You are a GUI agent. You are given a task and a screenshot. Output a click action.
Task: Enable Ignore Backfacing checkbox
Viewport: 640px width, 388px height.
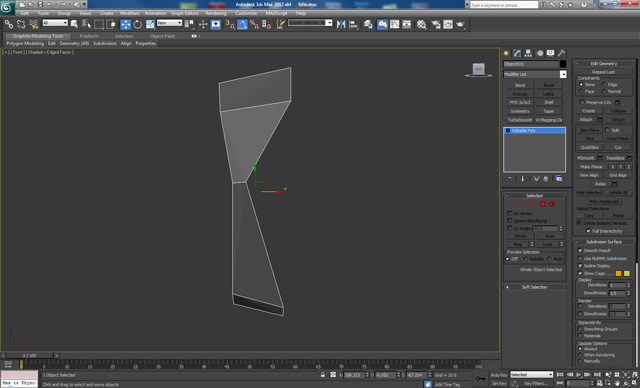[x=509, y=221]
